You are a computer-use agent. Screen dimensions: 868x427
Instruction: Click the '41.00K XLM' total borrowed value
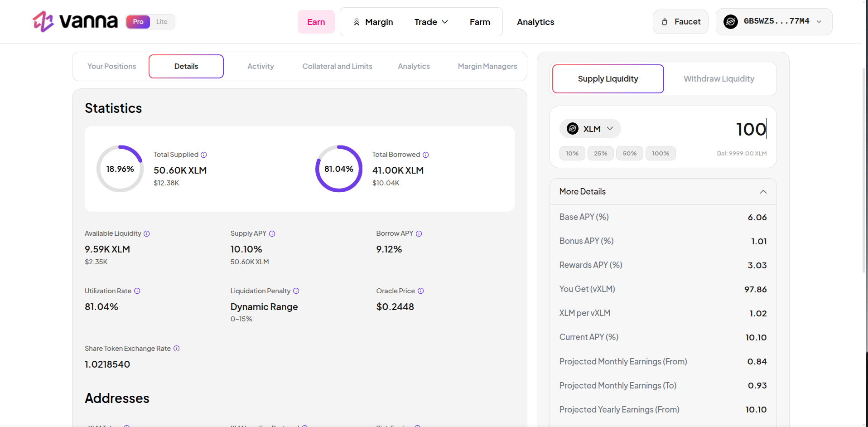click(398, 170)
